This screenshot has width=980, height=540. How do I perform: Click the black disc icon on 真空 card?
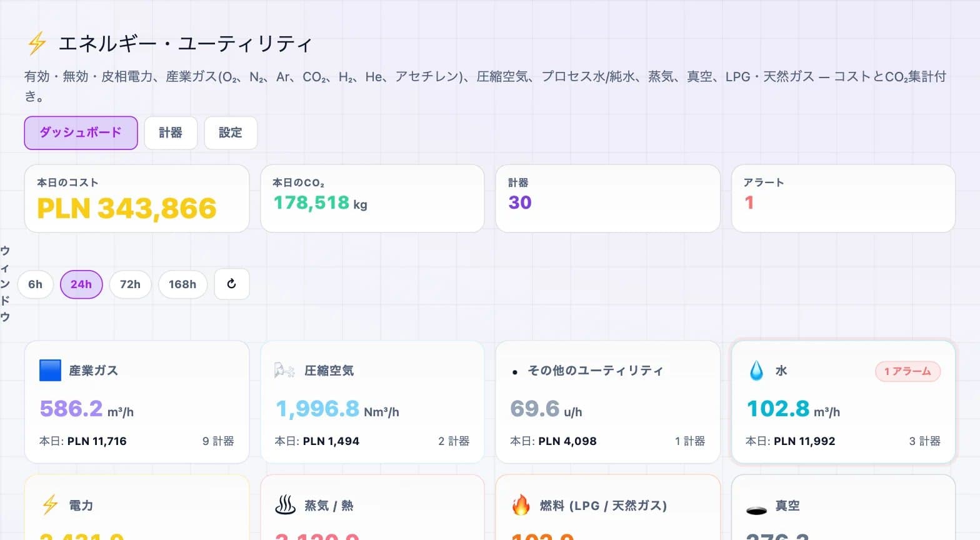point(756,511)
